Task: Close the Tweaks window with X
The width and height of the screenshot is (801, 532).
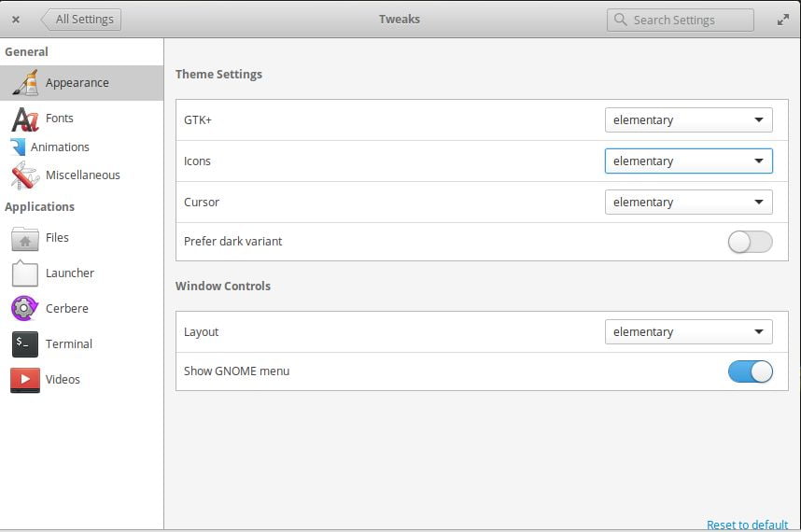Action: point(16,20)
